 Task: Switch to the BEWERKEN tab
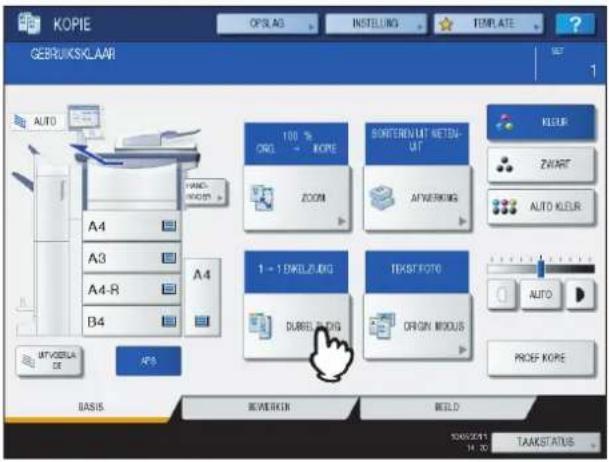[269, 407]
